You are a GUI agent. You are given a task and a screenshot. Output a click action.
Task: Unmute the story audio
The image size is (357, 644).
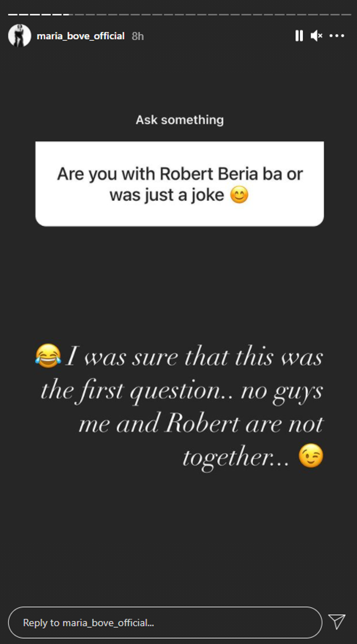pyautogui.click(x=316, y=36)
